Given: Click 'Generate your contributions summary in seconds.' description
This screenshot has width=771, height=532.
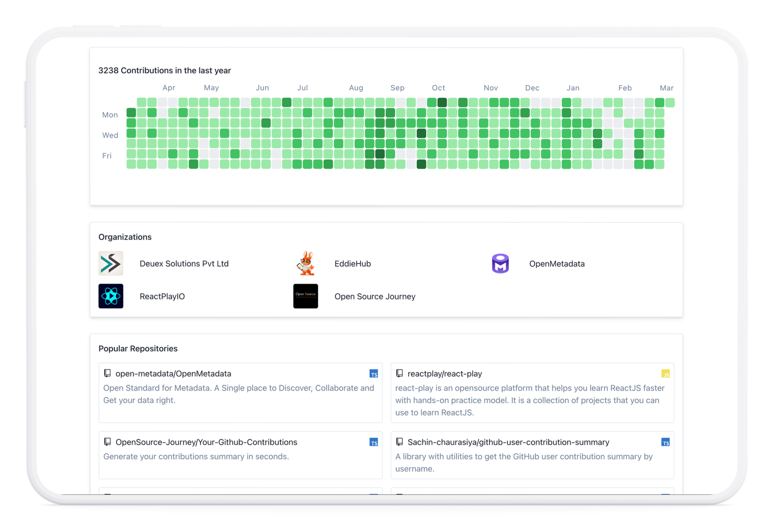Looking at the screenshot, I should point(196,456).
